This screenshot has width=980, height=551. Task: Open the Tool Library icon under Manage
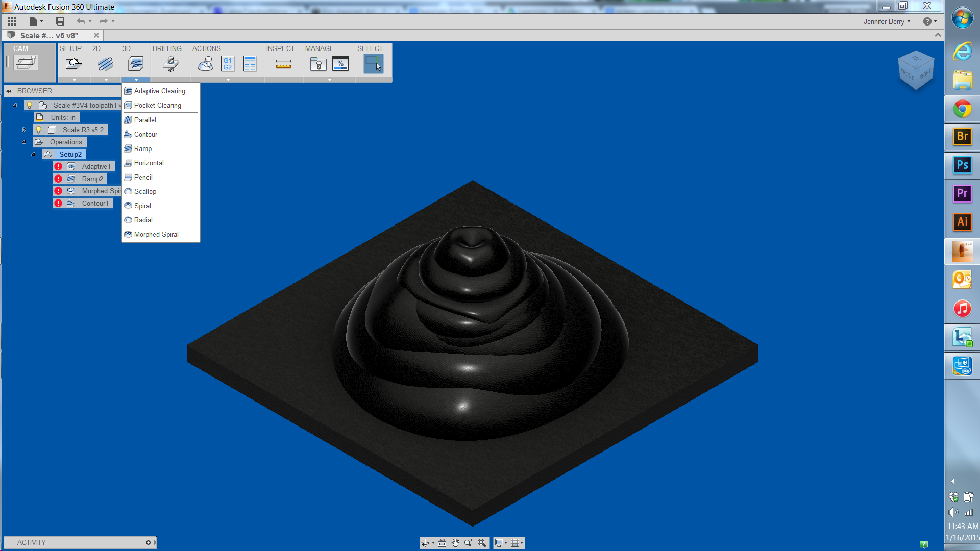317,64
